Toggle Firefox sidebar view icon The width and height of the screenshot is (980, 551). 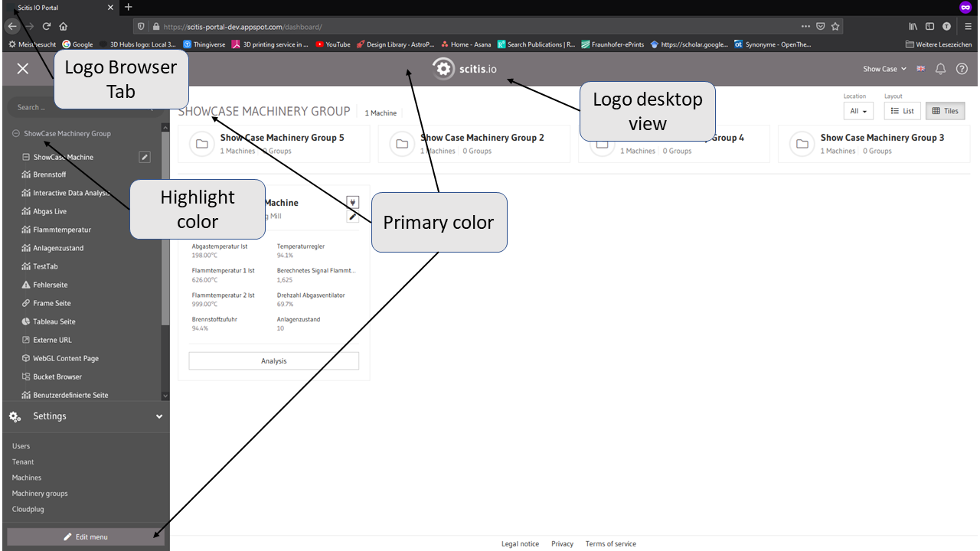tap(930, 26)
